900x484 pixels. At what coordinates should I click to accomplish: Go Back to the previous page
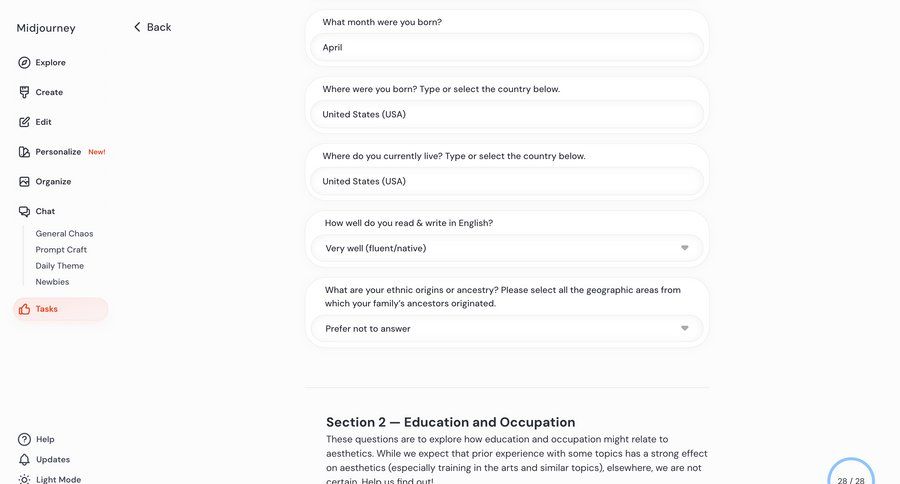tap(152, 27)
